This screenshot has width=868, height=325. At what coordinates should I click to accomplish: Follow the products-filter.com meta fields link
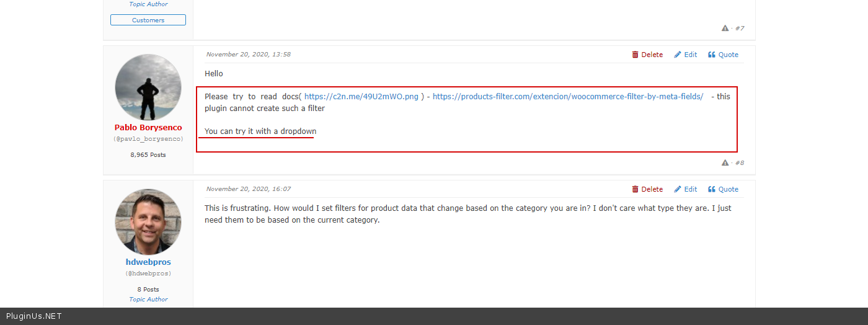pos(567,97)
